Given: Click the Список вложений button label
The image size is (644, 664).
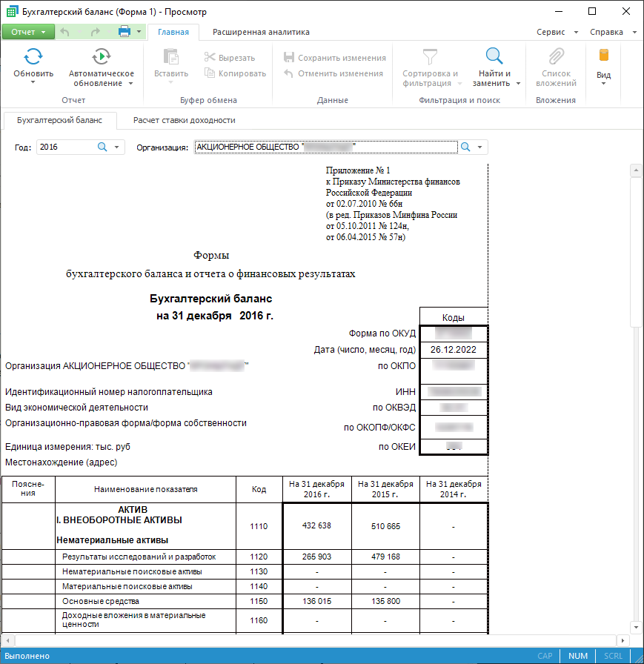Looking at the screenshot, I should 556,79.
